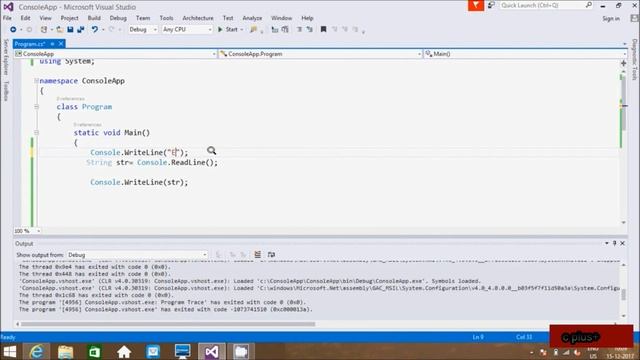Image resolution: width=640 pixels, height=360 pixels.
Task: Open the Edit menu
Action: 25,18
